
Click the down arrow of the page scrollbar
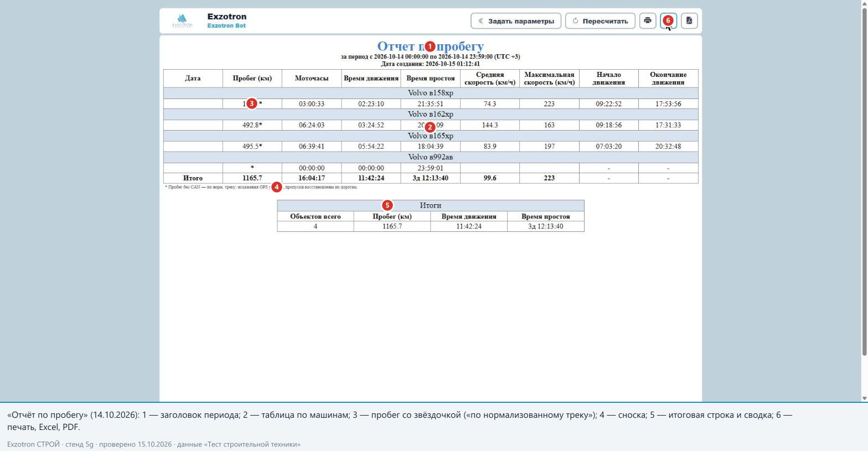pos(864,398)
